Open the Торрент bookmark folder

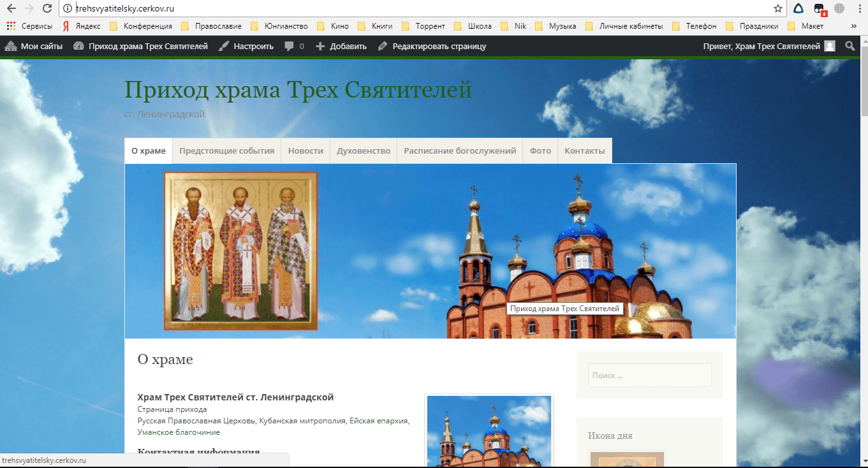[423, 26]
